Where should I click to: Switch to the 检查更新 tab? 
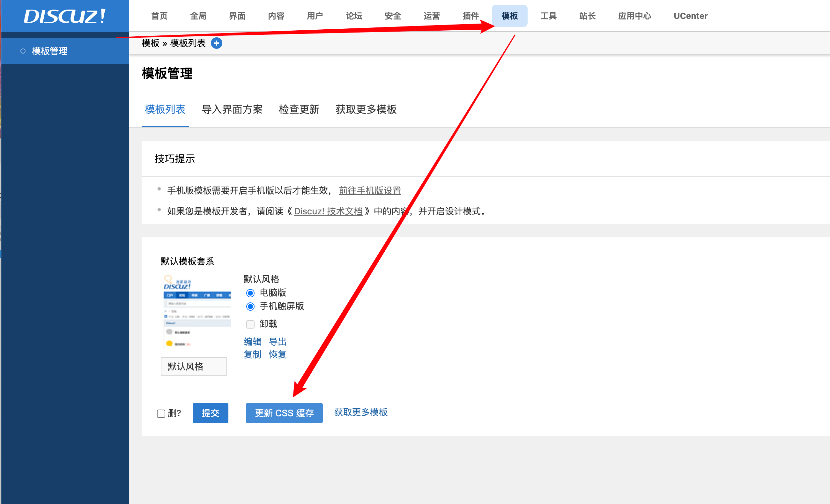coord(299,109)
